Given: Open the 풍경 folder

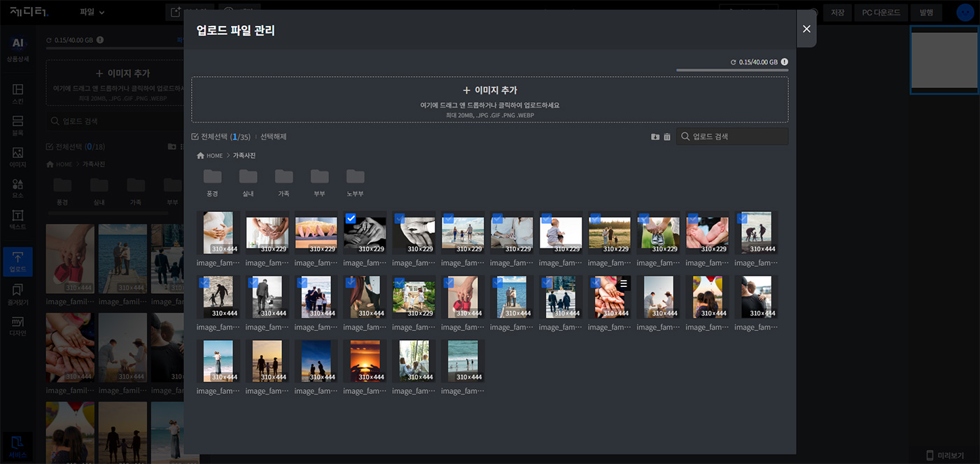Looking at the screenshot, I should coord(212,181).
